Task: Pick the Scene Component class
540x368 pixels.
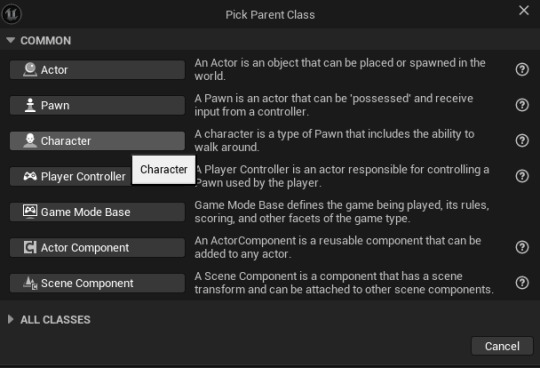Action: pyautogui.click(x=97, y=283)
